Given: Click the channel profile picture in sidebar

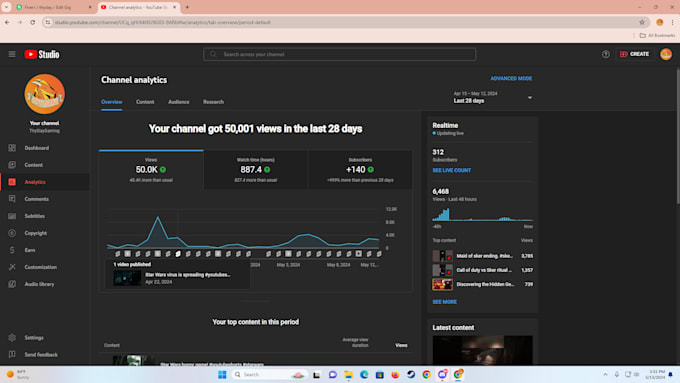Looking at the screenshot, I should [44, 94].
